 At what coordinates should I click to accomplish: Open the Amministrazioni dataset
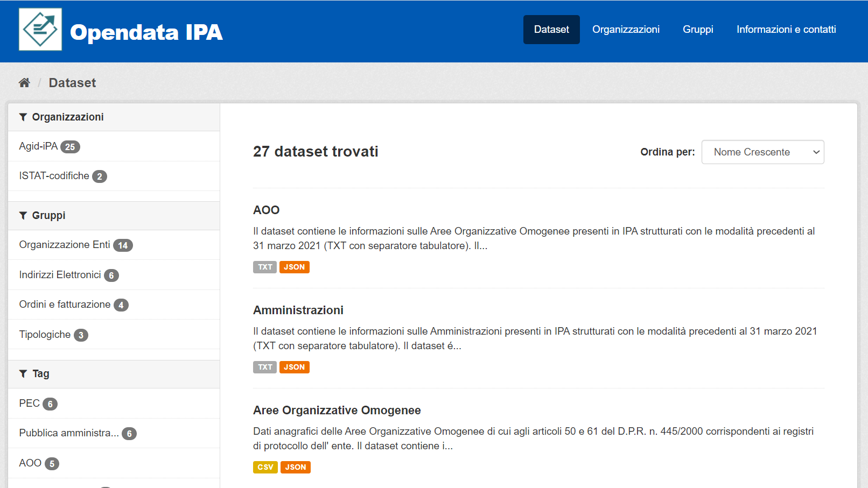298,310
